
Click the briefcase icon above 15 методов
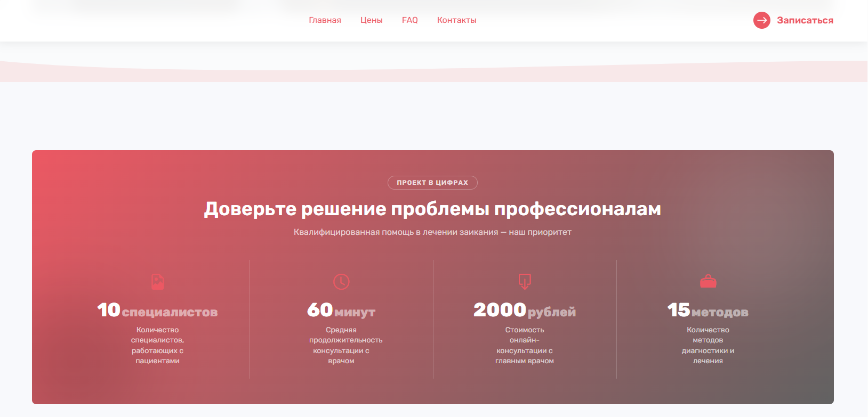(708, 281)
